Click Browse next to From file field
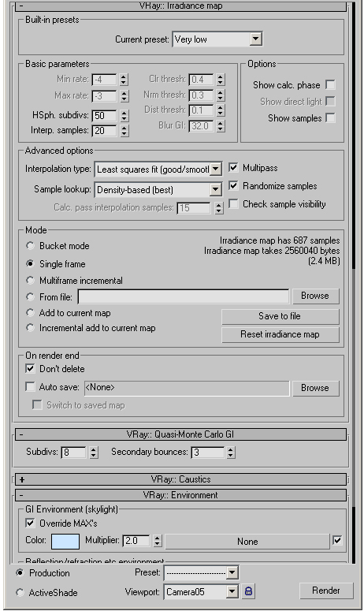Viewport: 364px width, 611px height. coord(315,296)
